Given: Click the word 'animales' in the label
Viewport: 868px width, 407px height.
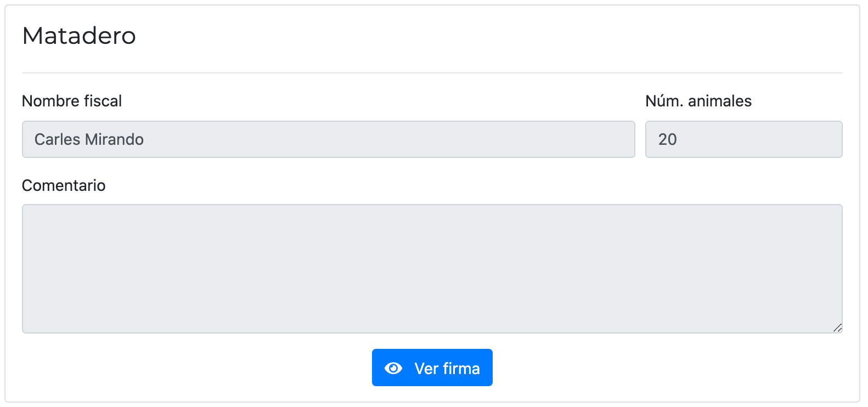Looking at the screenshot, I should (720, 101).
